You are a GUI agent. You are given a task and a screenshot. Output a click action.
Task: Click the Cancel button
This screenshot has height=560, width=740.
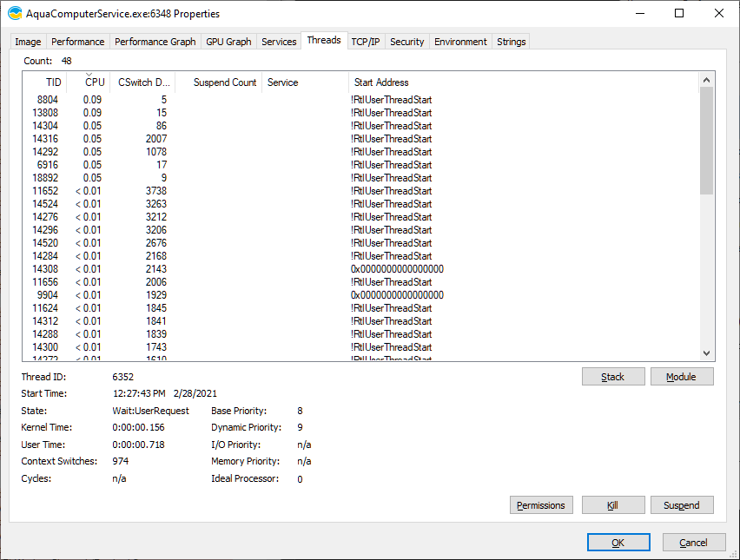click(x=694, y=543)
